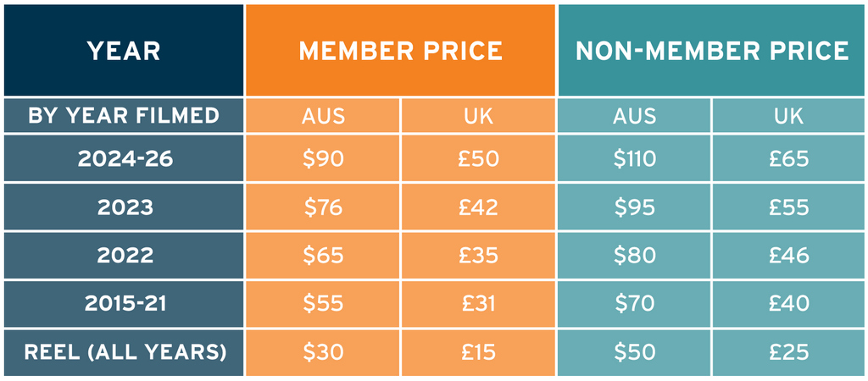
Task: Click the £46 non-member price cell
Action: coord(789,255)
